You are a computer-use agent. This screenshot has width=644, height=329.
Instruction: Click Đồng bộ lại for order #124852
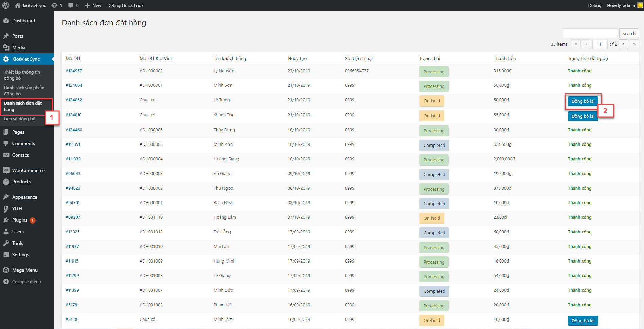point(583,101)
